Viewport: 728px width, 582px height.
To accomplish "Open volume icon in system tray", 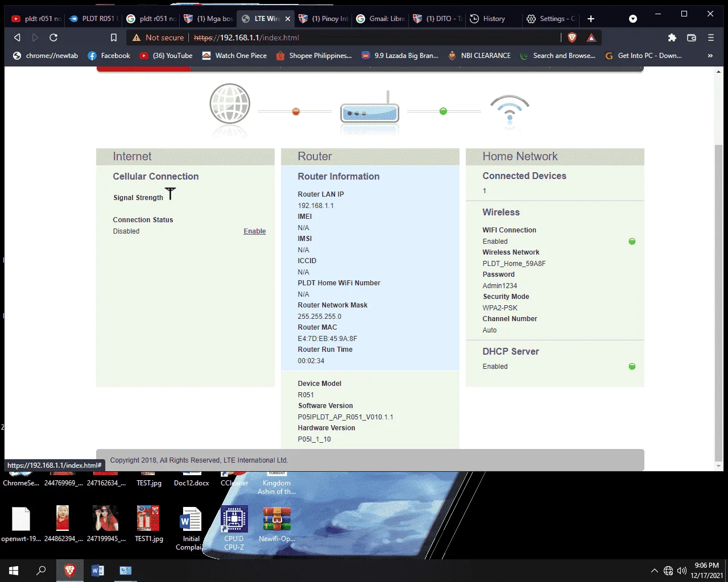I will pyautogui.click(x=681, y=571).
